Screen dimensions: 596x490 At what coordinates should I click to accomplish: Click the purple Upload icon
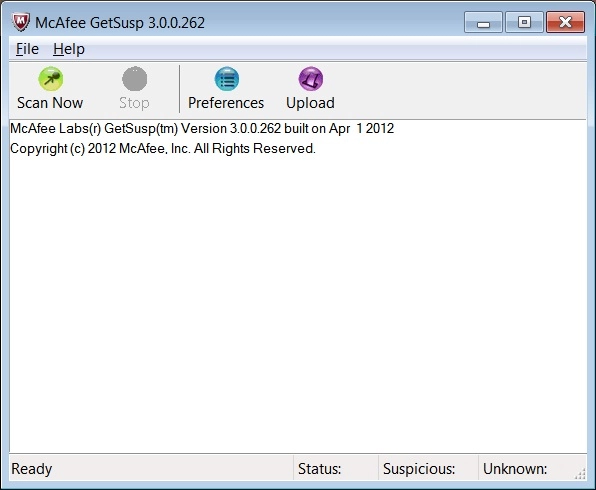tap(311, 79)
